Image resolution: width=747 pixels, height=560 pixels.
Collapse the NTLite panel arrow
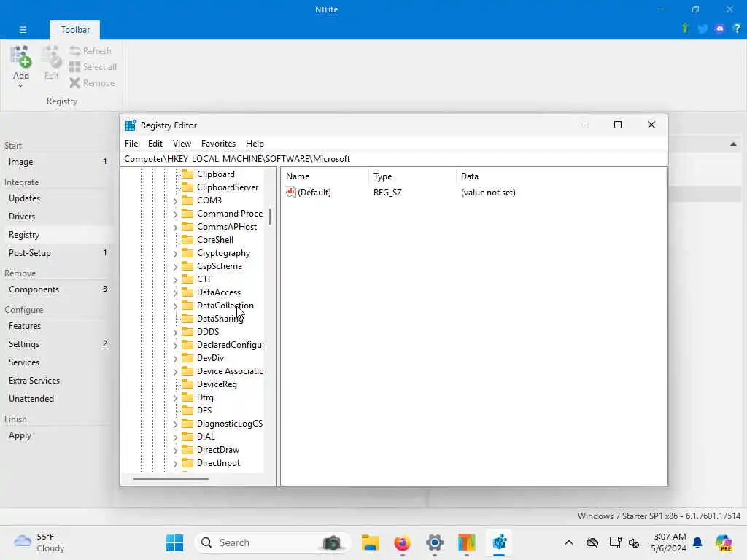[x=733, y=144]
